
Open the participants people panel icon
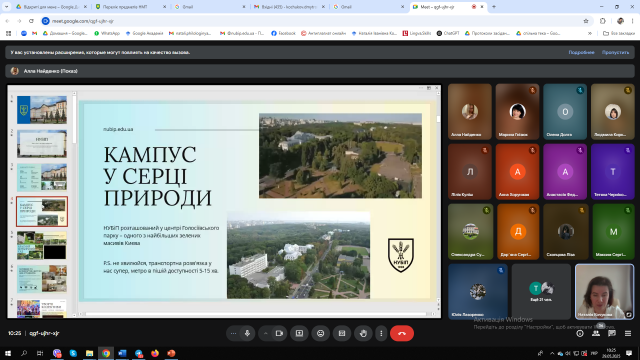coord(596,333)
